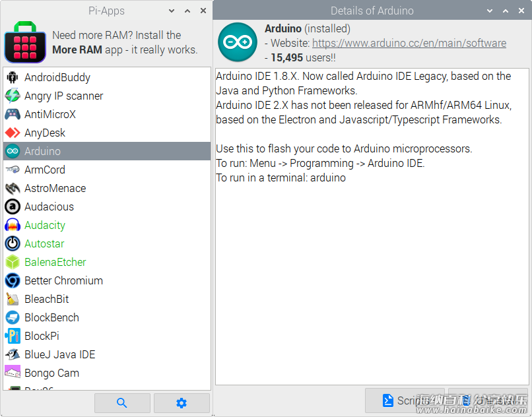Click the Arduino icon in the app list
Image resolution: width=532 pixels, height=417 pixels.
point(13,151)
